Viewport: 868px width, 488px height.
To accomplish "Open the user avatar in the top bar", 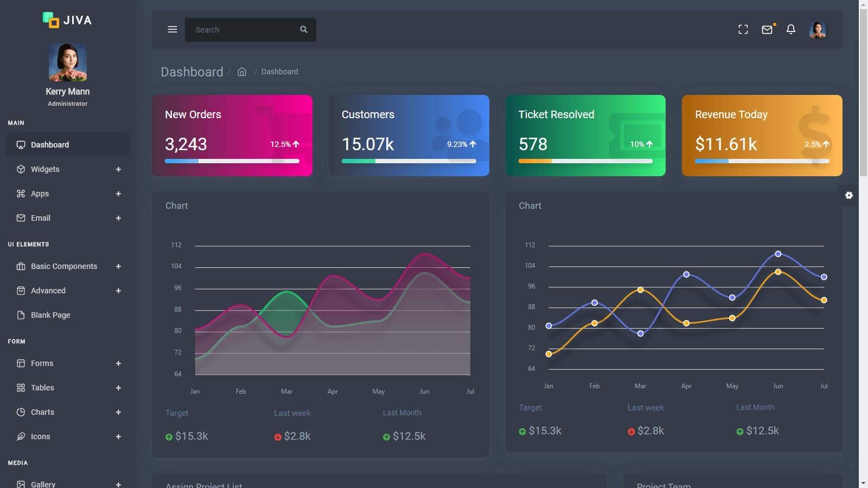I will coord(818,29).
